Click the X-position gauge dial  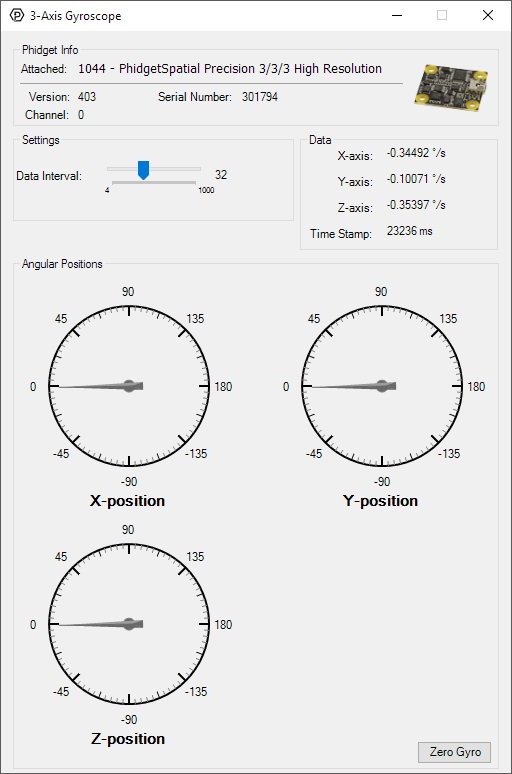129,386
